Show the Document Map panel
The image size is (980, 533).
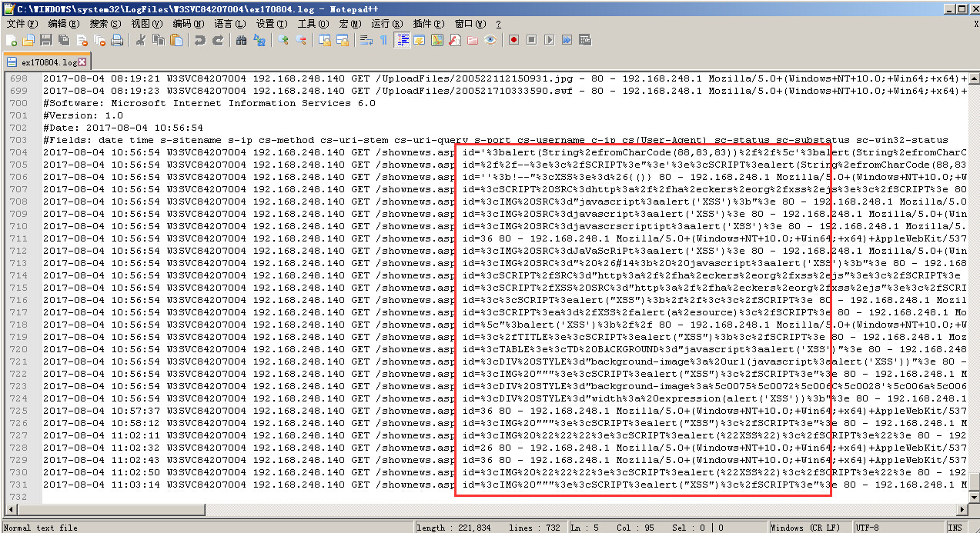(x=437, y=40)
